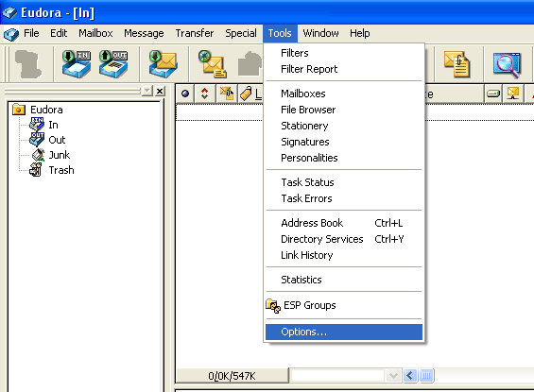Image resolution: width=534 pixels, height=392 pixels.
Task: Click the 0/0K/547K mailbox size indicator
Action: pos(232,376)
